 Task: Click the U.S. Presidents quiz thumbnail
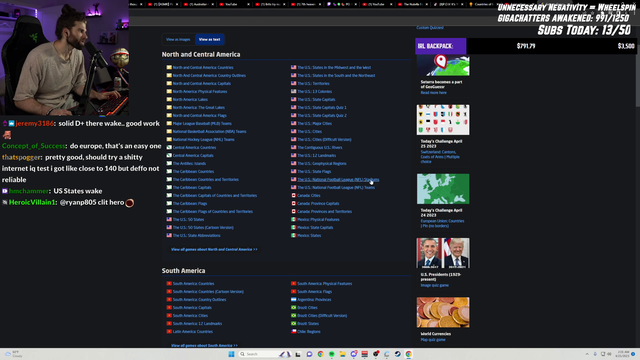443,253
